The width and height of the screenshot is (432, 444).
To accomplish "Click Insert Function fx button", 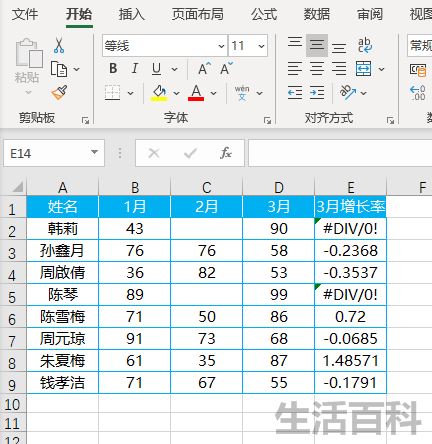I will coord(226,153).
